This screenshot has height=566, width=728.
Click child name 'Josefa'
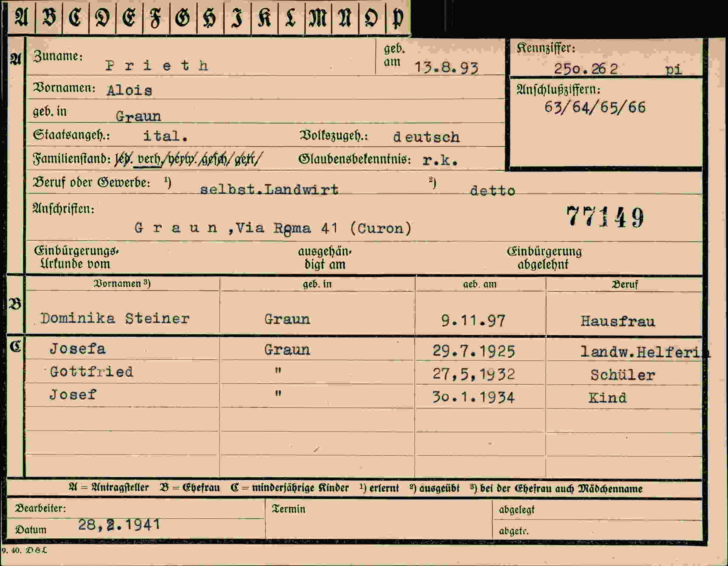(x=78, y=349)
